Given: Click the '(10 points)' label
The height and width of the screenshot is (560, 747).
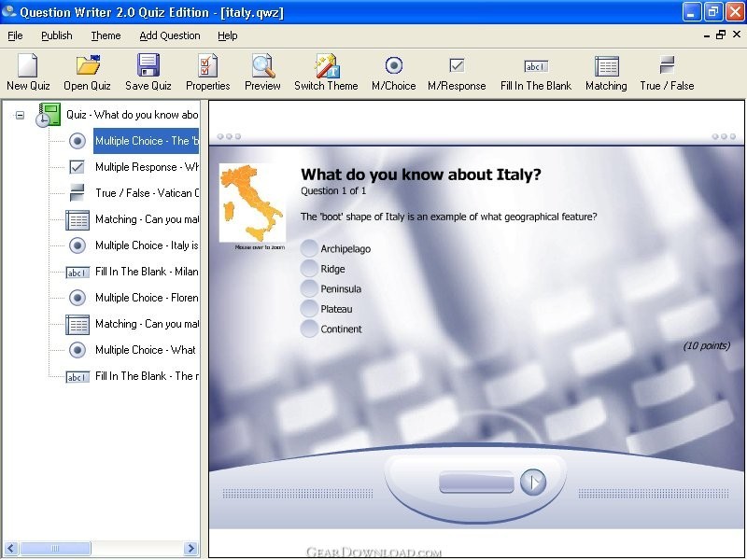Looking at the screenshot, I should [707, 345].
